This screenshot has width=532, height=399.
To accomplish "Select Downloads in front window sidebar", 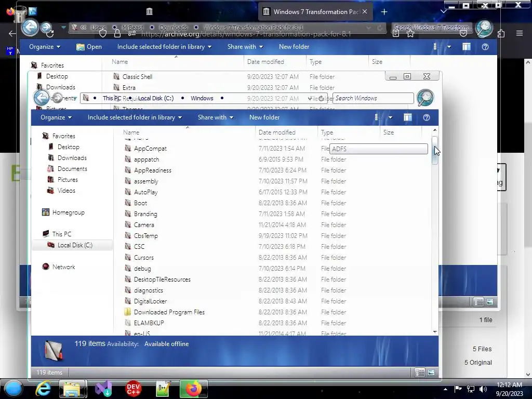I will click(72, 158).
